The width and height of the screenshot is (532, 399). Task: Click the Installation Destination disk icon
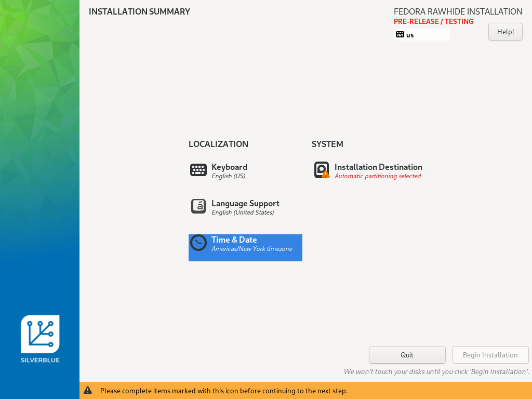(322, 170)
